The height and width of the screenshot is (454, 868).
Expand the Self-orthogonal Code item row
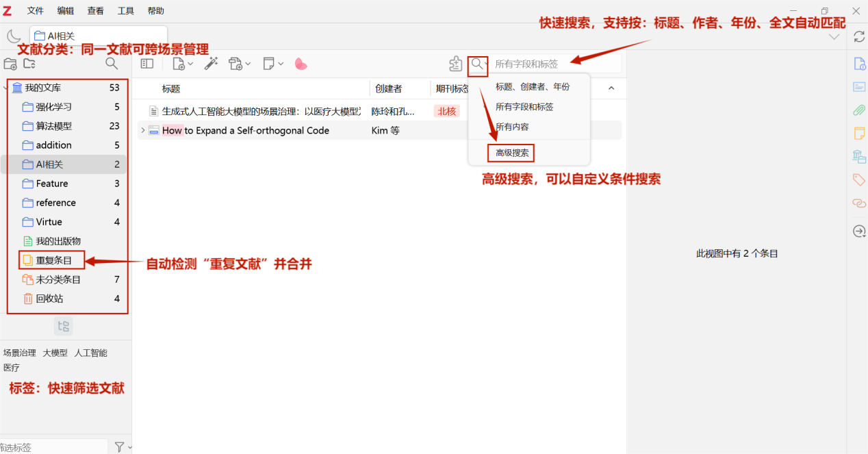click(142, 130)
